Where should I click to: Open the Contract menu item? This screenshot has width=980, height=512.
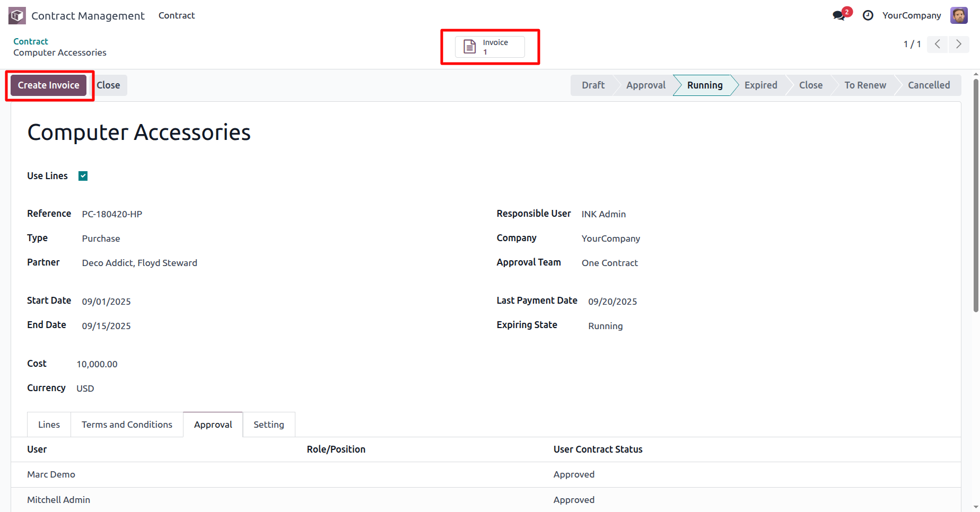point(177,15)
